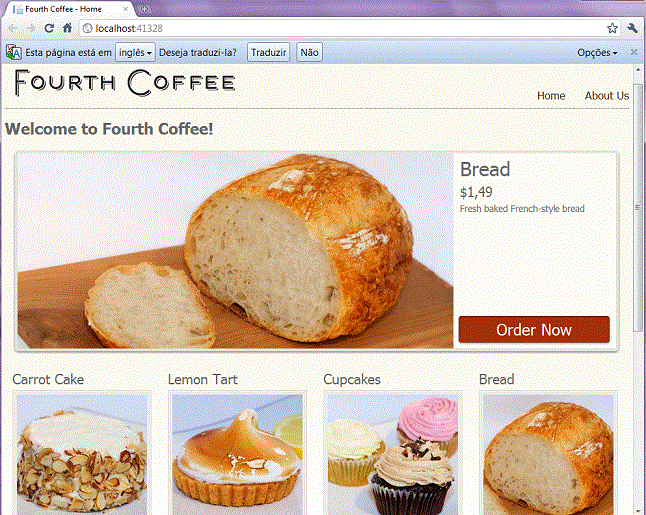
Task: Open the Home navigation link
Action: [x=551, y=96]
